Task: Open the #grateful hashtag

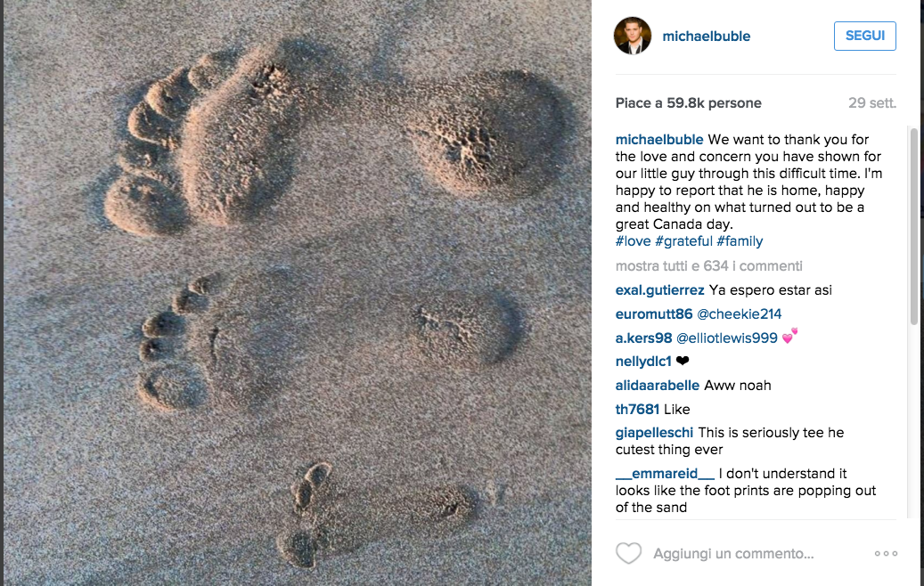Action: click(683, 241)
